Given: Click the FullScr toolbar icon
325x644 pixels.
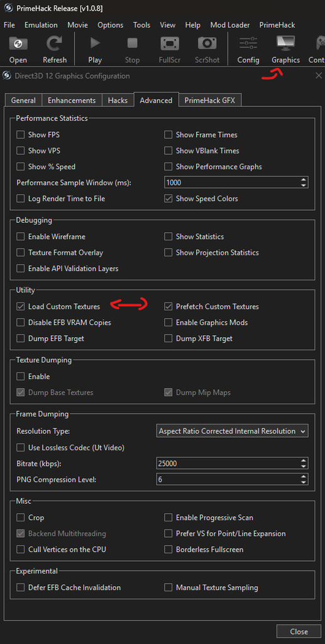Looking at the screenshot, I should pos(170,43).
